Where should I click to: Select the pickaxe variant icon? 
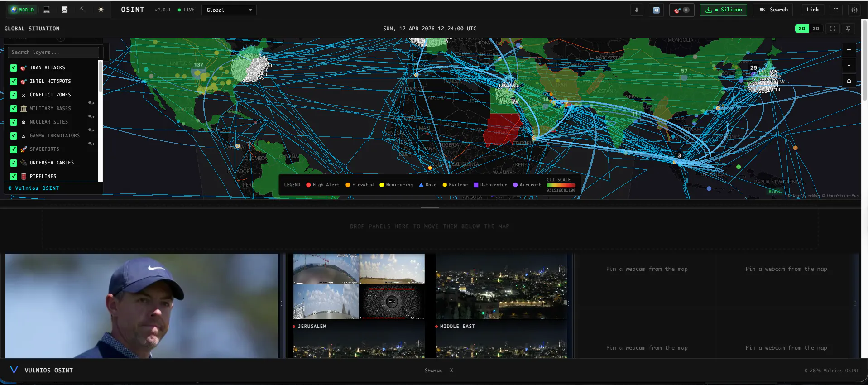82,10
